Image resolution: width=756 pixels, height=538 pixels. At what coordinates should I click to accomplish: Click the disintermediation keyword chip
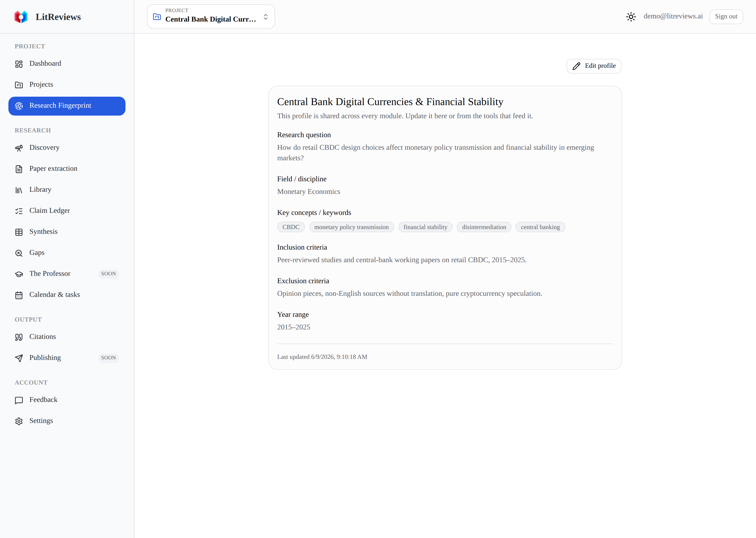tap(484, 227)
